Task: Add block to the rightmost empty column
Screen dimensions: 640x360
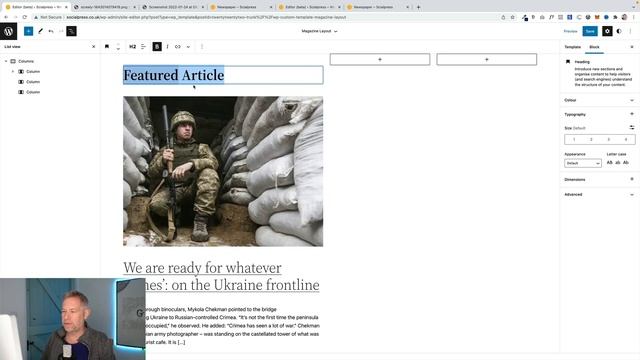Action: (x=487, y=60)
